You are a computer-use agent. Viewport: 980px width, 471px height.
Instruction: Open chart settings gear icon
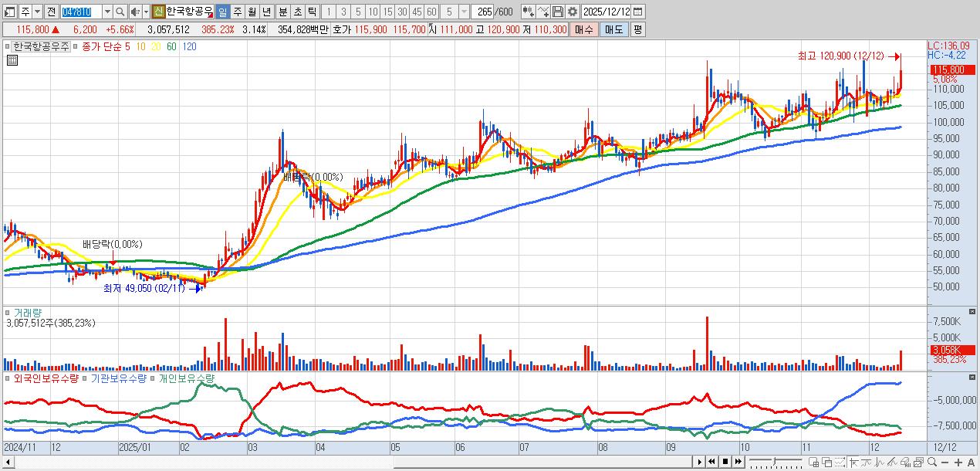click(573, 12)
